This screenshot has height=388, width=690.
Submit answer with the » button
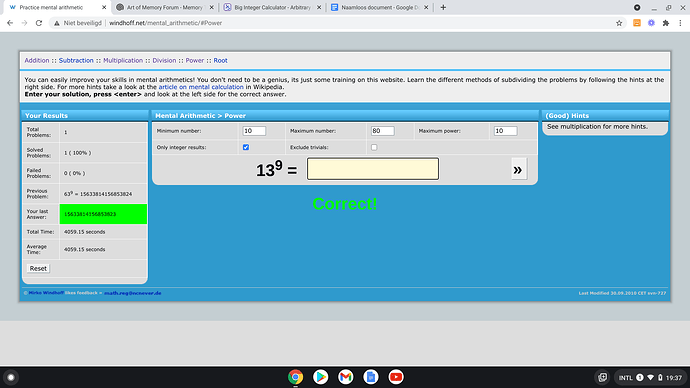[x=519, y=169]
